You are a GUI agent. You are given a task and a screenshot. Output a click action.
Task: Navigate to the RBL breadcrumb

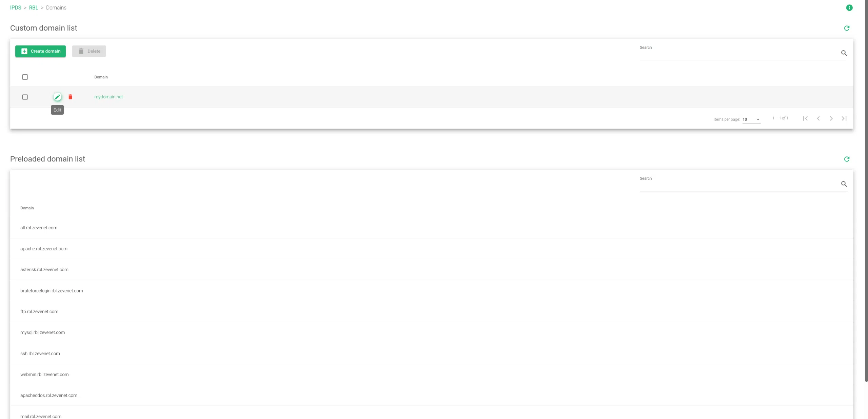(34, 8)
